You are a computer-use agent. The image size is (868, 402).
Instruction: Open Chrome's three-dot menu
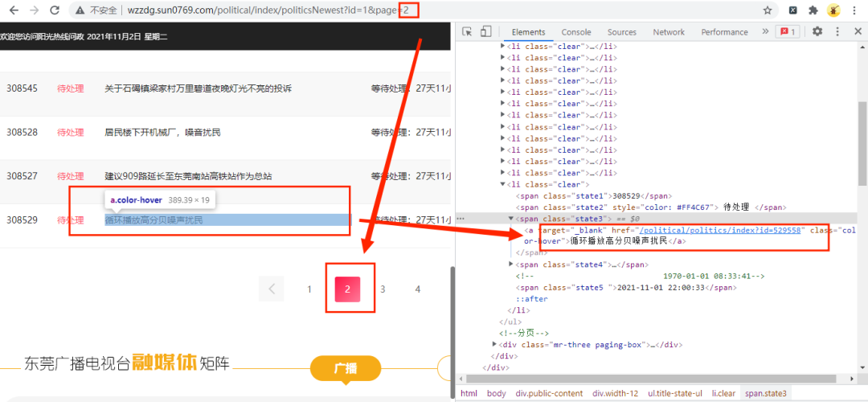[855, 10]
